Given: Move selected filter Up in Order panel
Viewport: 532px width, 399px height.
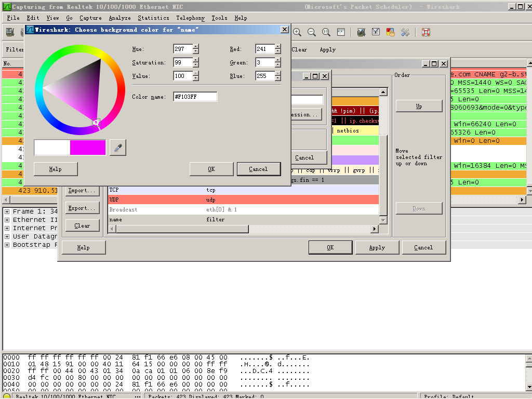Looking at the screenshot, I should 419,106.
